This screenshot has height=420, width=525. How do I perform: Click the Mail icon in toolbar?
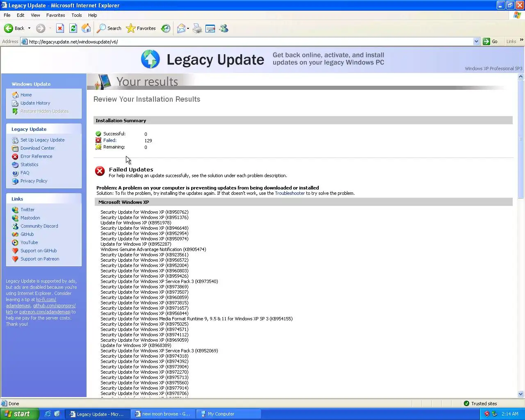point(181,28)
